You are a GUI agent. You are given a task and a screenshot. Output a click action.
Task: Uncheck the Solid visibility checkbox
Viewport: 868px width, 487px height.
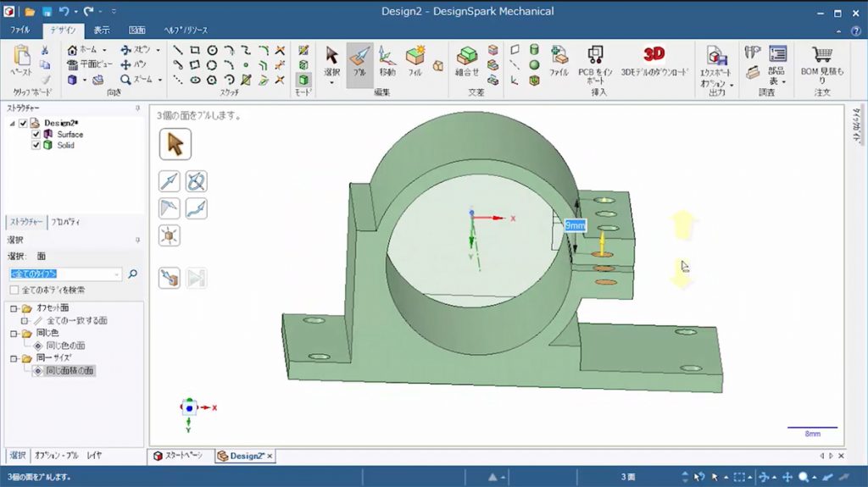(36, 145)
